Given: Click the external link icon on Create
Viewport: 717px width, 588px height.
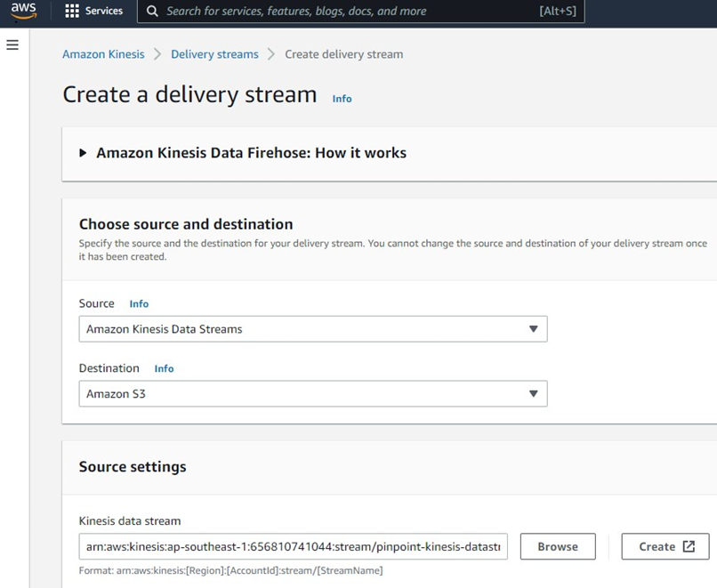Looking at the screenshot, I should (x=689, y=546).
